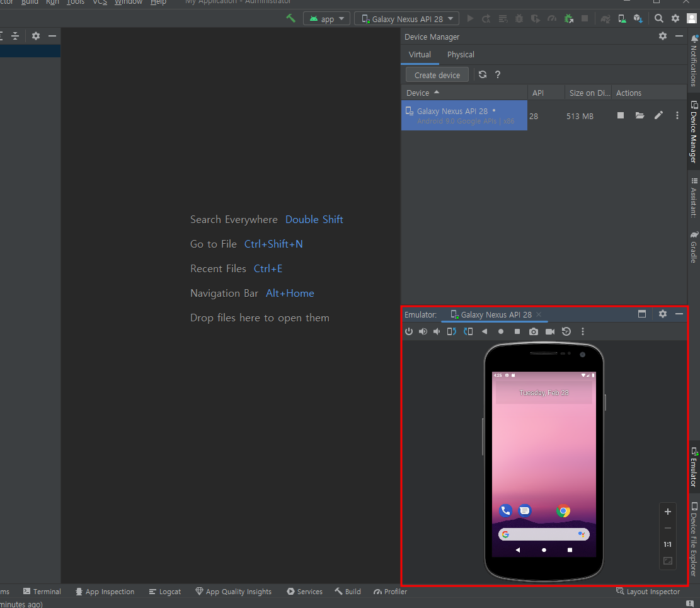Click emulator Volume Down icon
Image resolution: width=700 pixels, height=608 pixels.
[x=437, y=331]
